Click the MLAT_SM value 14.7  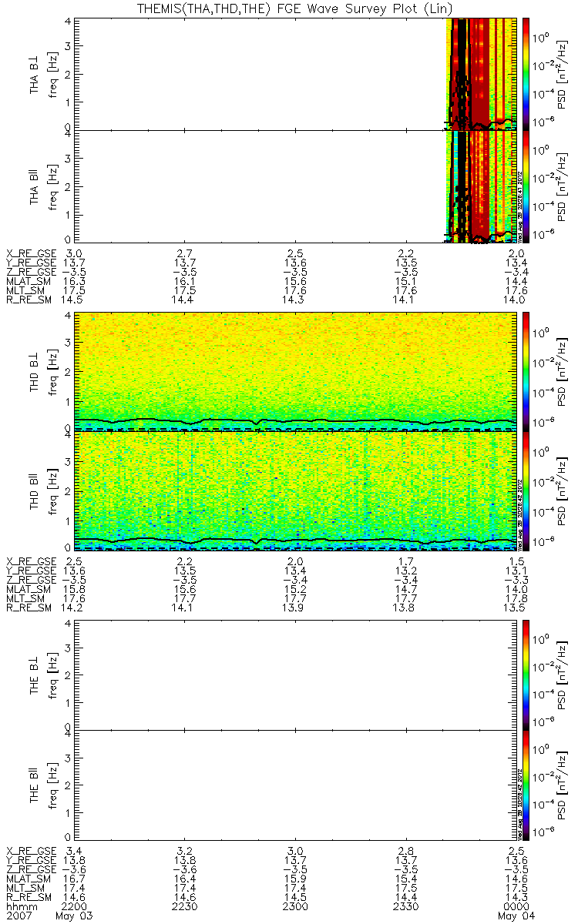[406, 589]
